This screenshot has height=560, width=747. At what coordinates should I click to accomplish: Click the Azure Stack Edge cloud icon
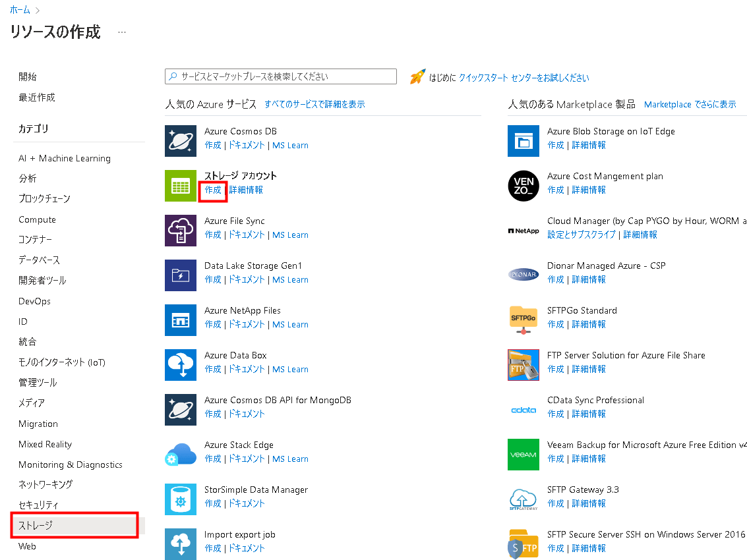coord(181,455)
